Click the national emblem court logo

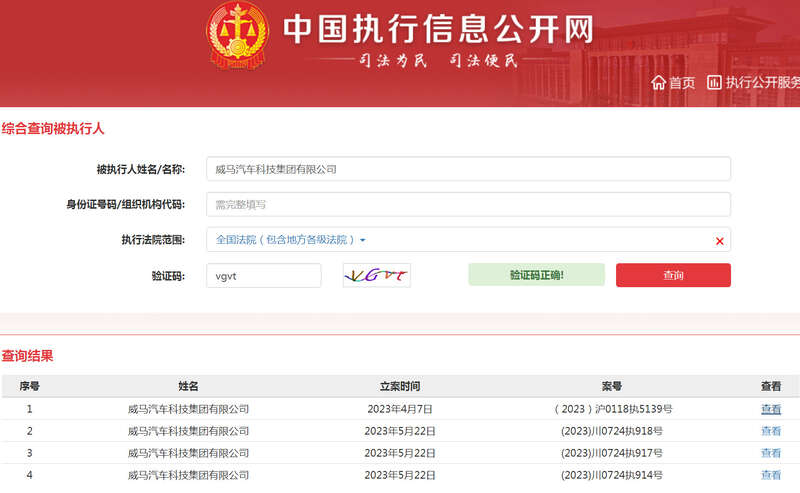point(237,37)
